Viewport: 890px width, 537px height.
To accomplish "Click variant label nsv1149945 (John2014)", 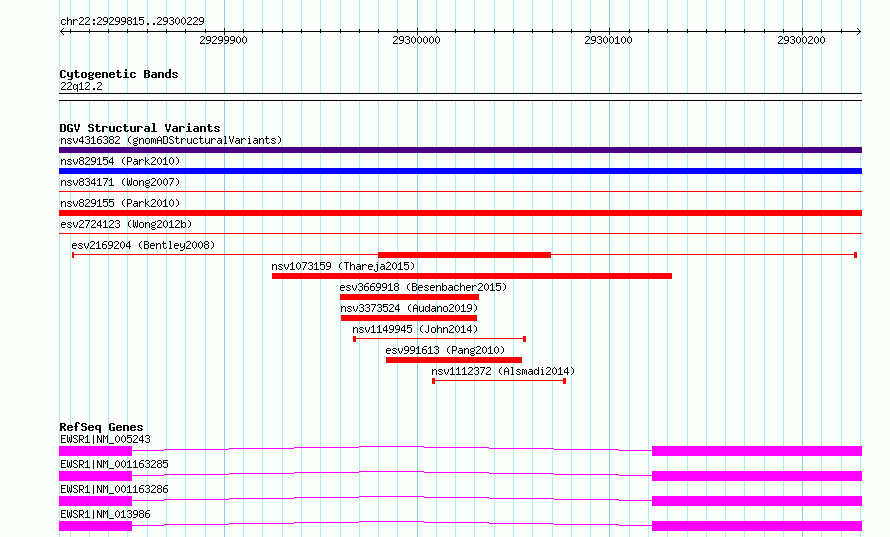I will click(x=415, y=329).
